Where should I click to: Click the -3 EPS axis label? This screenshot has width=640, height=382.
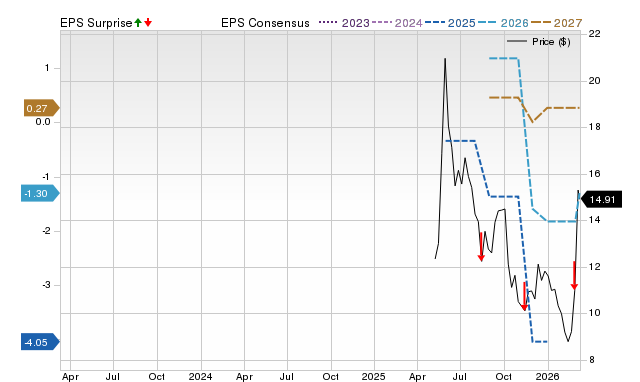point(47,285)
